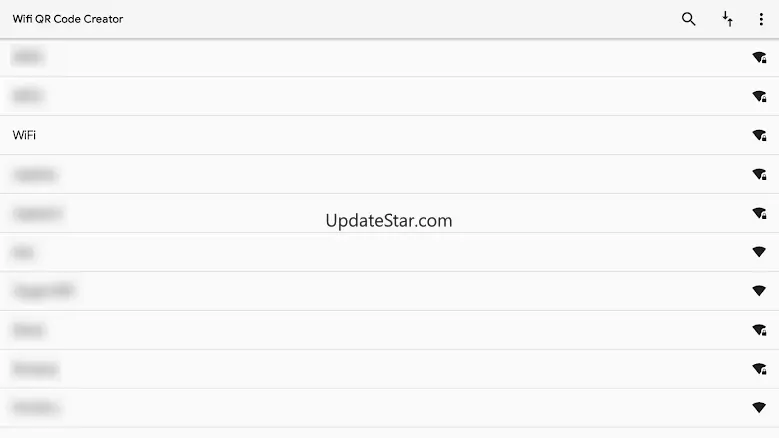Select the first blurred network entry
This screenshot has height=438, width=779.
pos(390,58)
